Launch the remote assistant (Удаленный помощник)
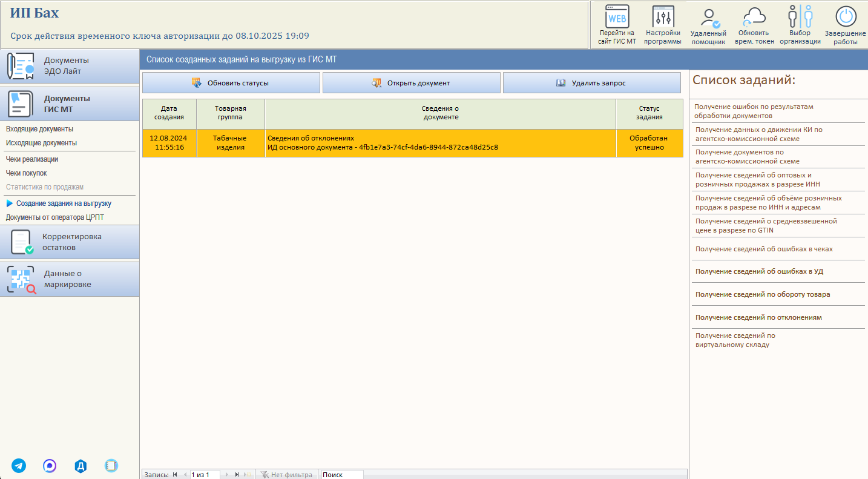Viewport: 868px width, 479px height. pos(708,25)
